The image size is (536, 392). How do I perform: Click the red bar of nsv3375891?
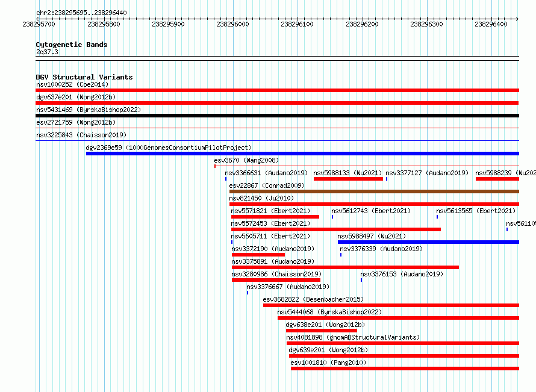click(x=345, y=267)
